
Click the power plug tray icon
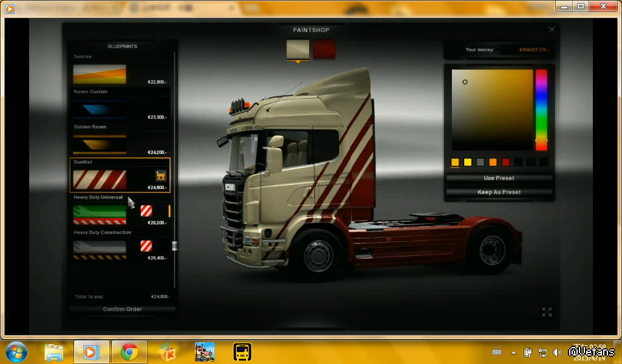point(528,352)
